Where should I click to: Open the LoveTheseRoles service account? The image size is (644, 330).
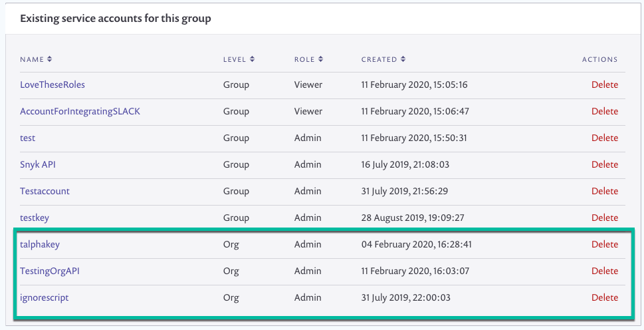click(53, 84)
